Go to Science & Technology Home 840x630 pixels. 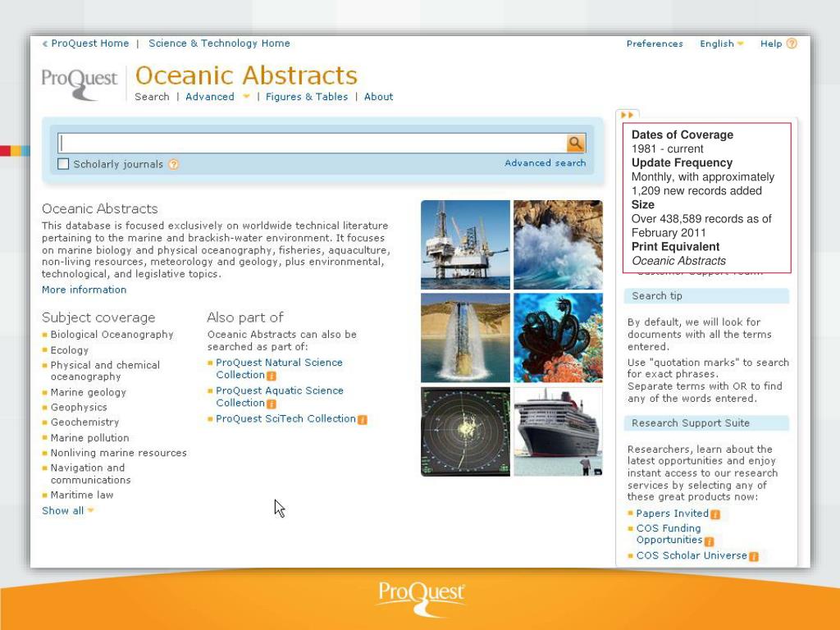click(x=219, y=43)
